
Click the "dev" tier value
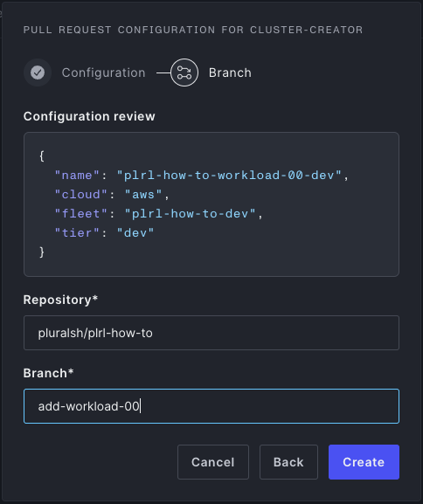135,233
